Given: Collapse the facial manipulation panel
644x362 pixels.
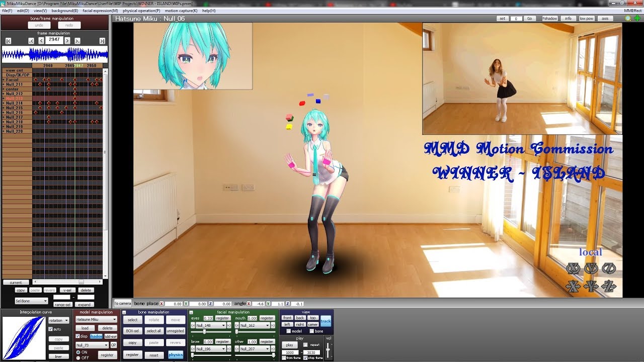Looking at the screenshot, I should click(192, 312).
